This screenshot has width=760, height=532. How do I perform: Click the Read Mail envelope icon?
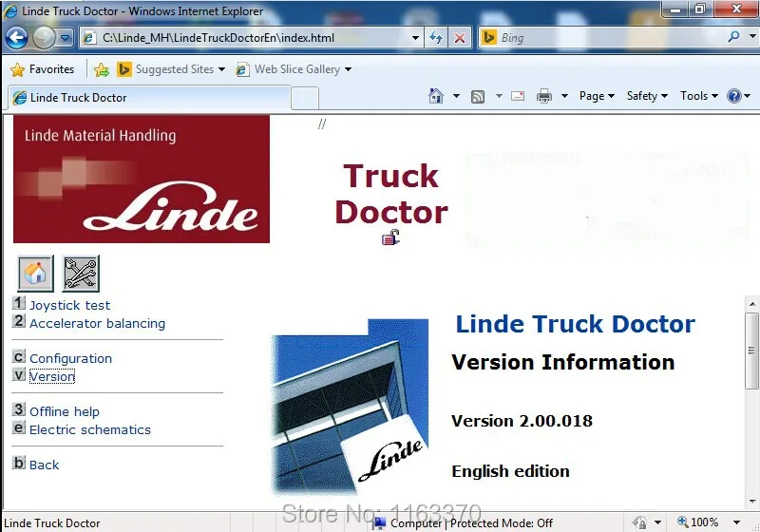(518, 96)
